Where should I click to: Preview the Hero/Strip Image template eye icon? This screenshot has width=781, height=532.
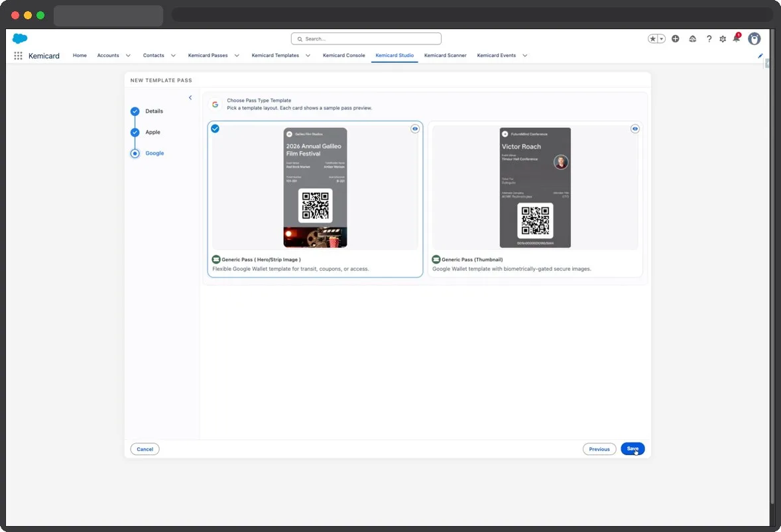(415, 129)
